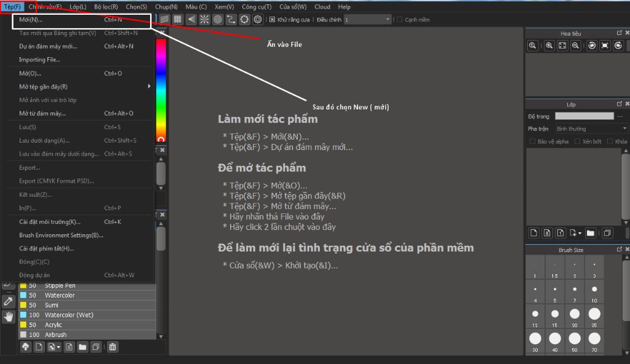This screenshot has width=630, height=364.
Task: Select the concentric circle snap icon
Action: click(218, 19)
